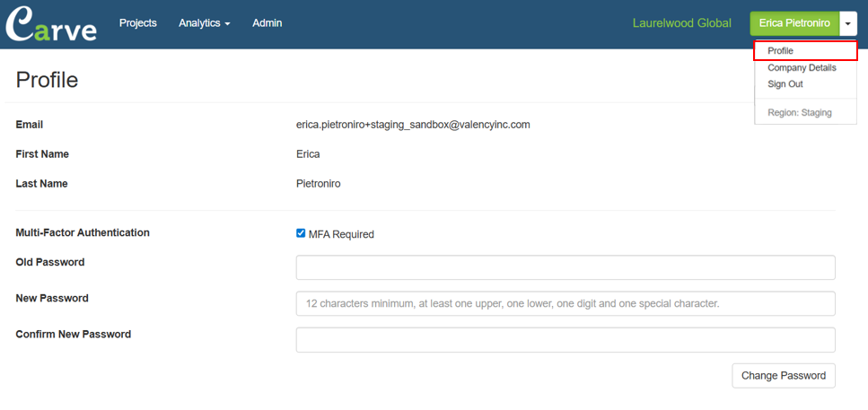Toggle the user menu caret arrow
The height and width of the screenshot is (410, 868).
click(x=848, y=24)
